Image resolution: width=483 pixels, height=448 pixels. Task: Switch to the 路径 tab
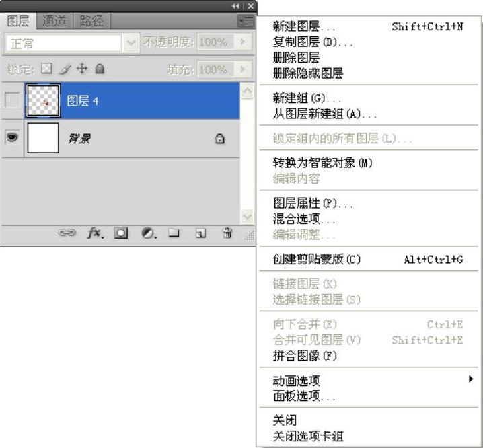point(91,21)
